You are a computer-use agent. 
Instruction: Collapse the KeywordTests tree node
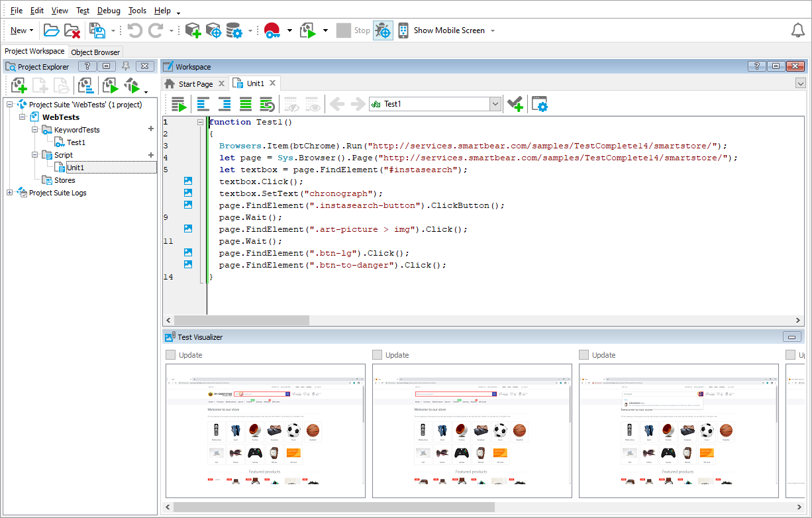click(x=34, y=130)
